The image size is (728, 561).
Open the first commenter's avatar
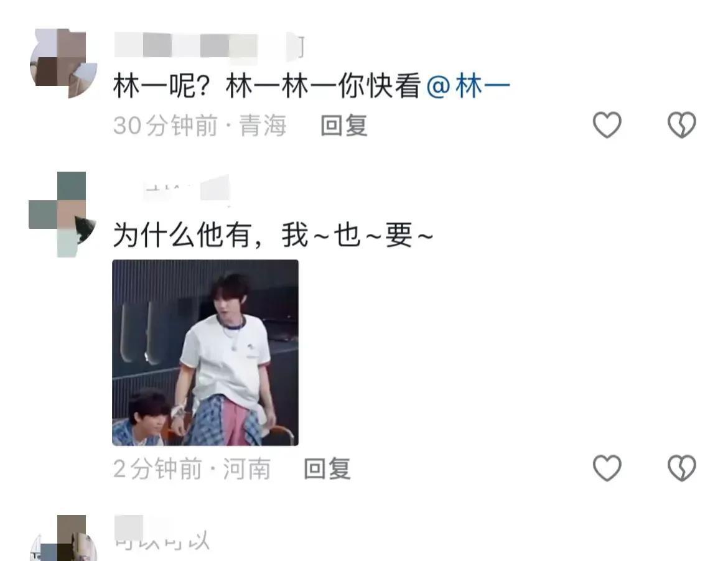pyautogui.click(x=63, y=63)
